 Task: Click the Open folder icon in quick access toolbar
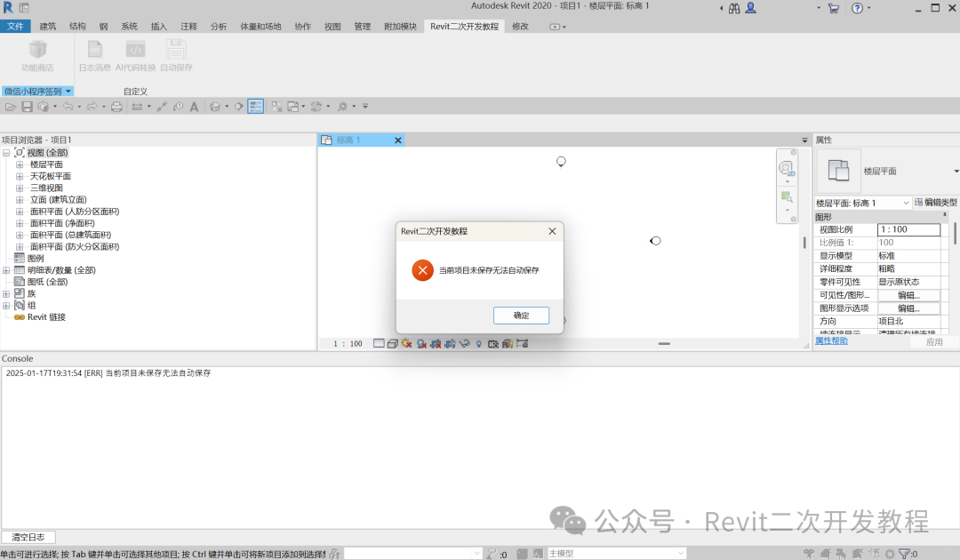11,107
